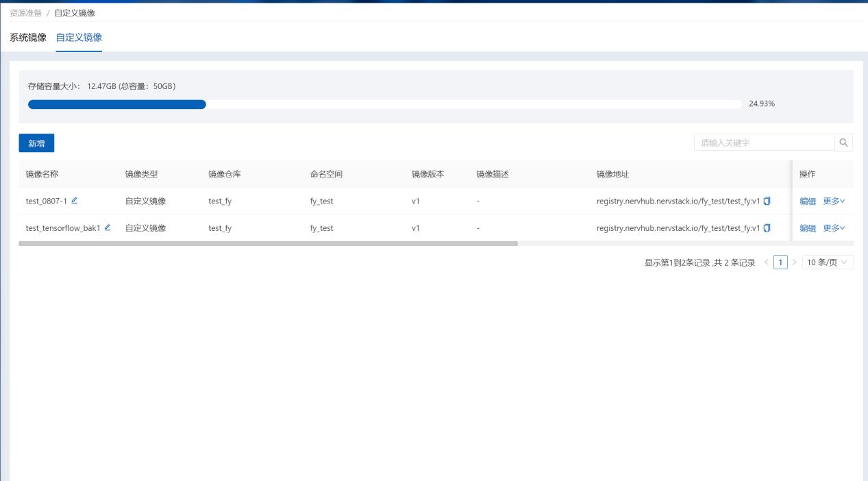Click 编辑 in the test_0807-1 row
Screen dimensions: 868x481
(808, 201)
